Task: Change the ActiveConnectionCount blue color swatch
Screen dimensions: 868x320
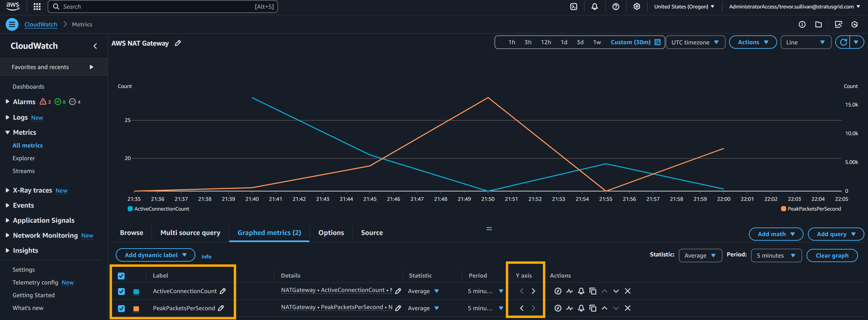Action: (x=136, y=292)
